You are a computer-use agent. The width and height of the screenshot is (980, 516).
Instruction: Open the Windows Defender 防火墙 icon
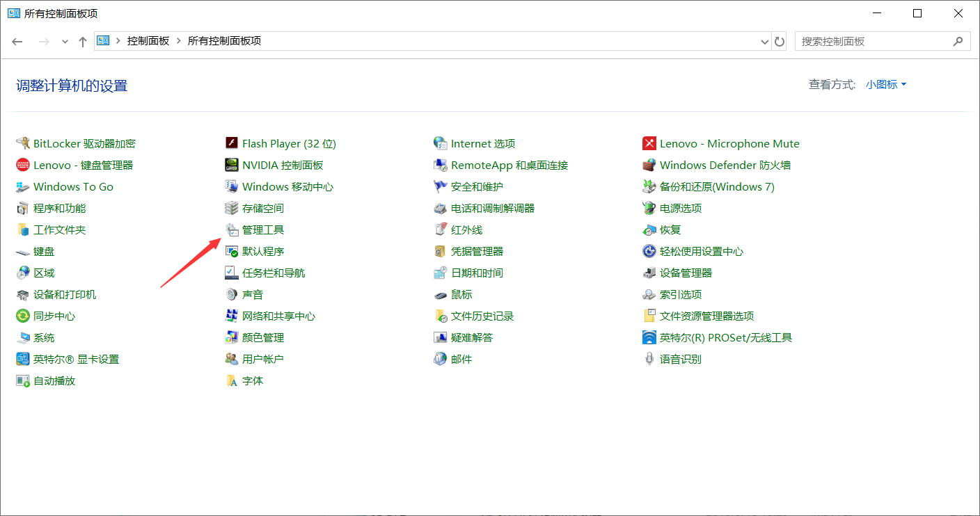click(x=649, y=165)
